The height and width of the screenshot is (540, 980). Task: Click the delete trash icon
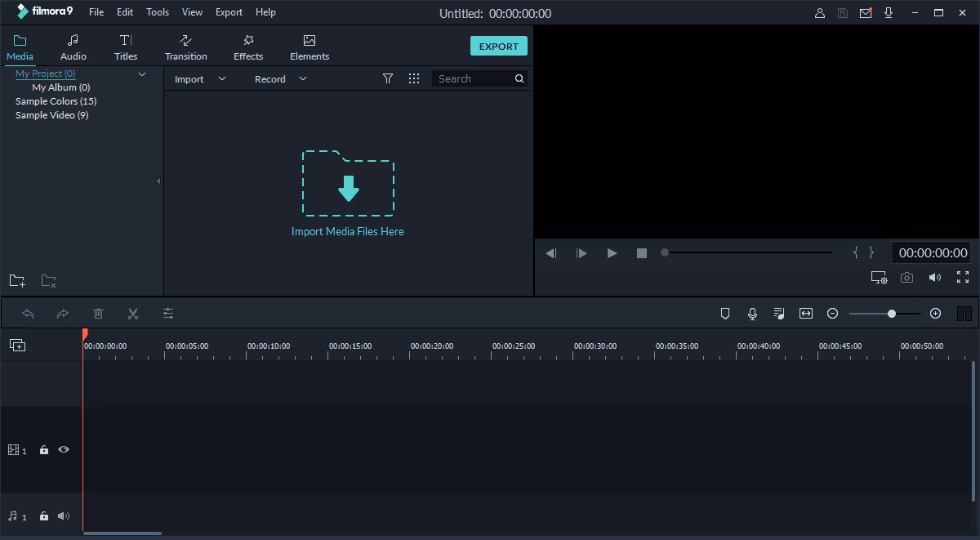(x=99, y=314)
